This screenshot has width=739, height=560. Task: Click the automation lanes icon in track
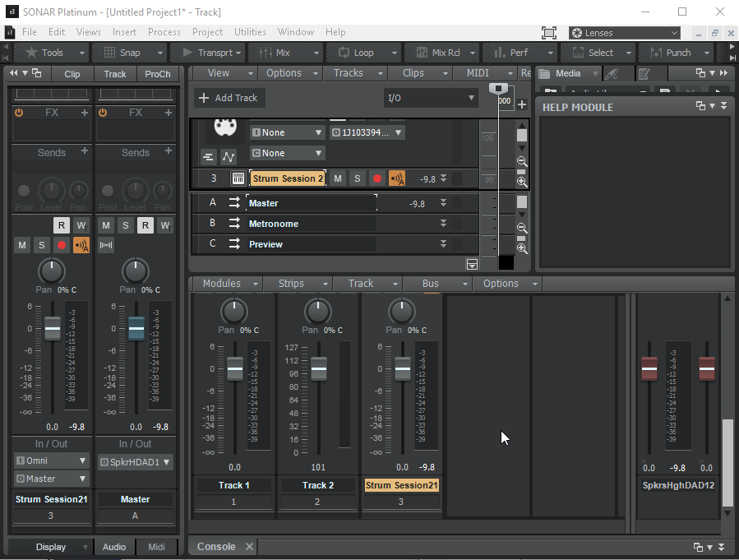click(x=229, y=156)
